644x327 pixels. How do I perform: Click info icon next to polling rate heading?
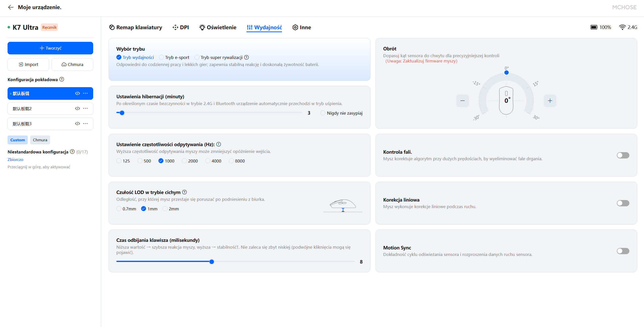coord(219,144)
